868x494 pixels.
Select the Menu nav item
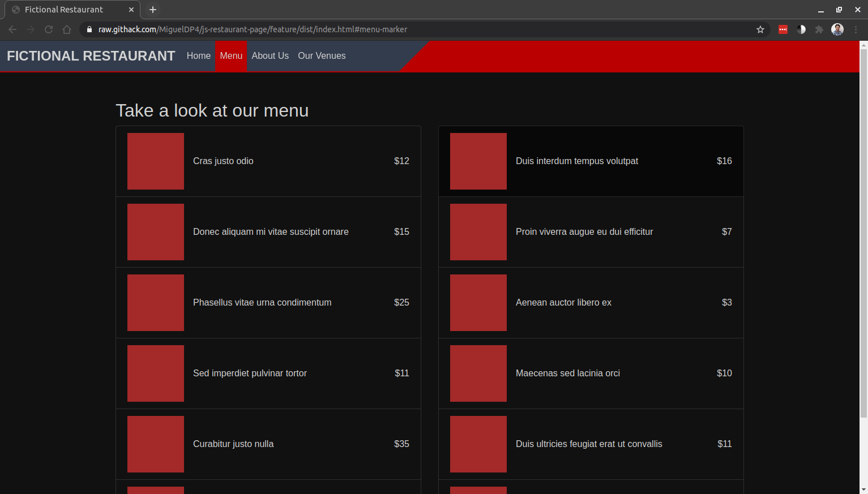click(x=231, y=56)
